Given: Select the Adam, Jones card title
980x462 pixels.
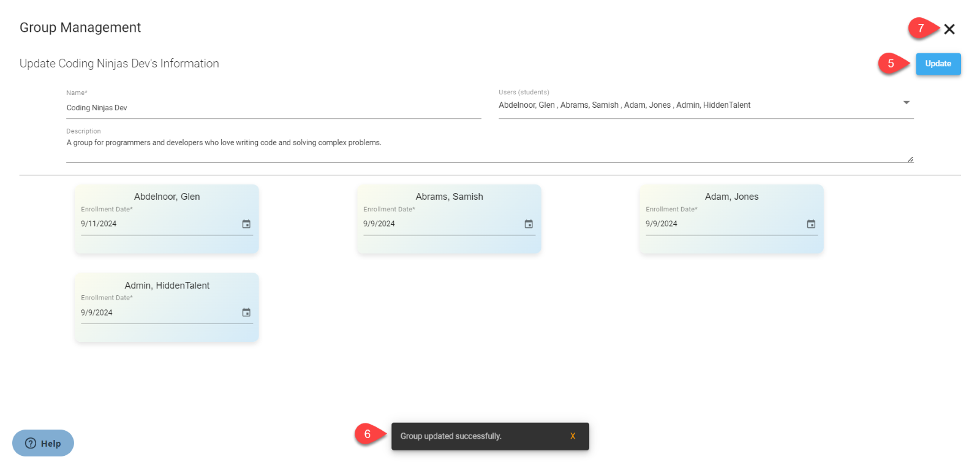Looking at the screenshot, I should pyautogui.click(x=731, y=197).
